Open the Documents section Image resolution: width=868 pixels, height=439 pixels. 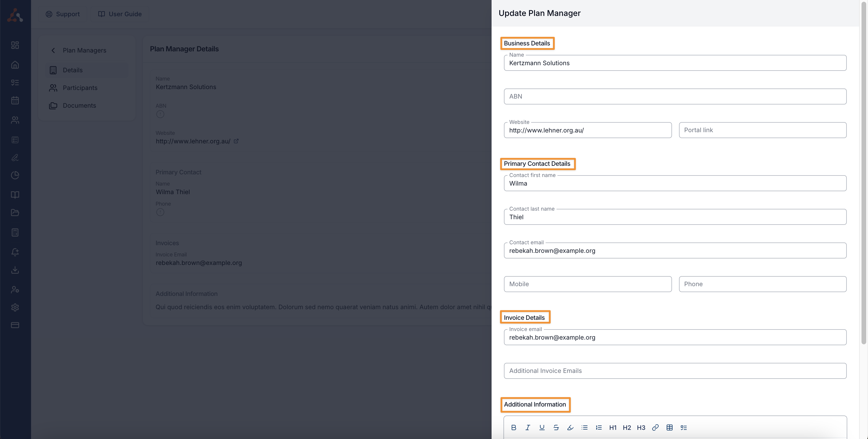click(x=79, y=106)
